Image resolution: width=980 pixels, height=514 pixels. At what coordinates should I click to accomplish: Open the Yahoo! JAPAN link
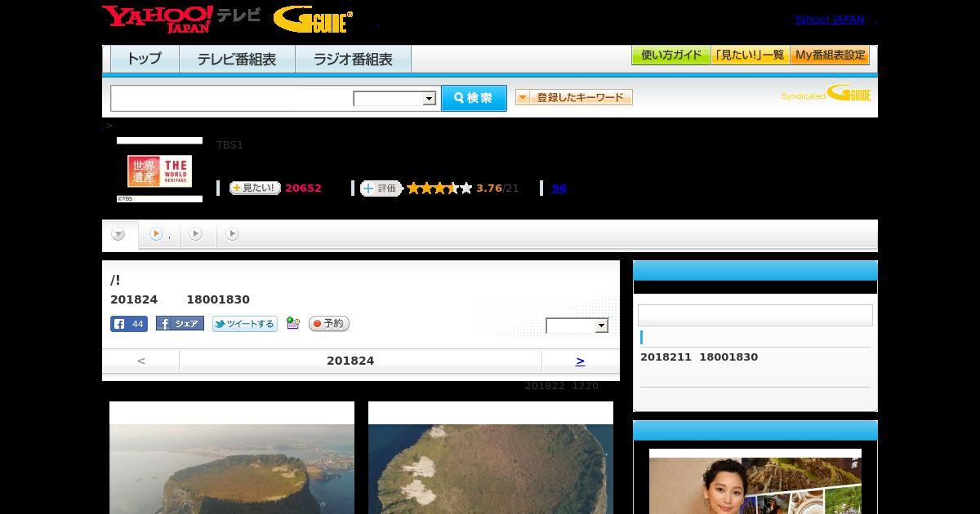point(829,20)
